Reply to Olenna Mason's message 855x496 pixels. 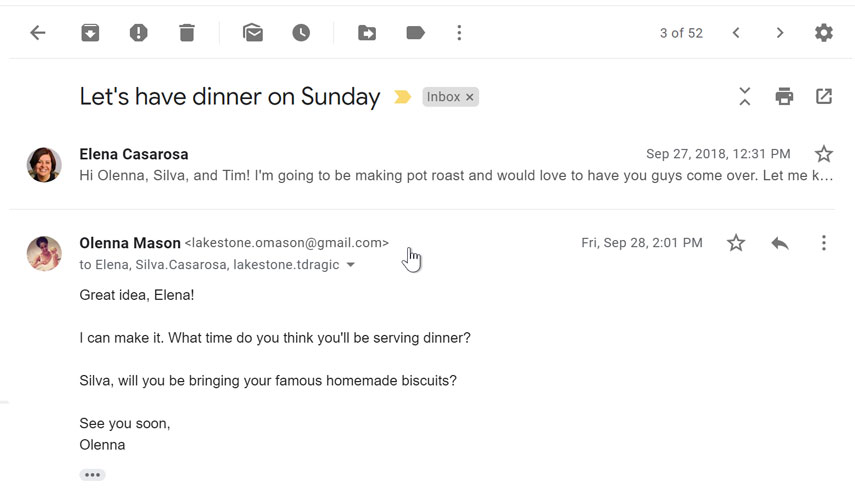coord(780,243)
